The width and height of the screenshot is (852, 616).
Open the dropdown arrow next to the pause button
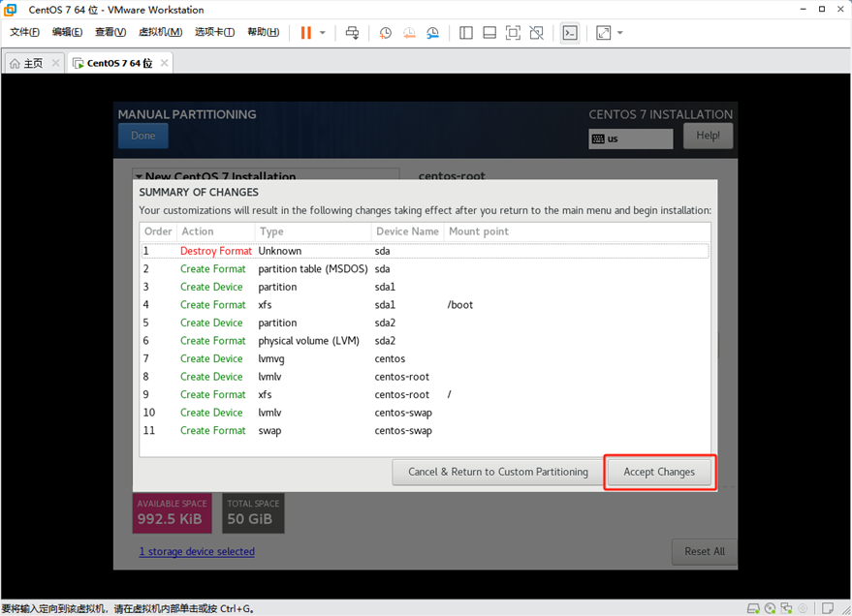(322, 33)
